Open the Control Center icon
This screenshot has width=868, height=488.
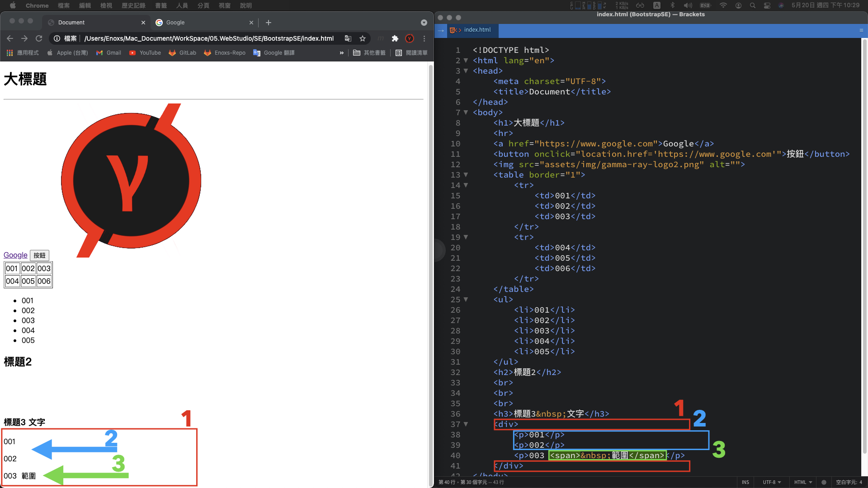pos(767,5)
